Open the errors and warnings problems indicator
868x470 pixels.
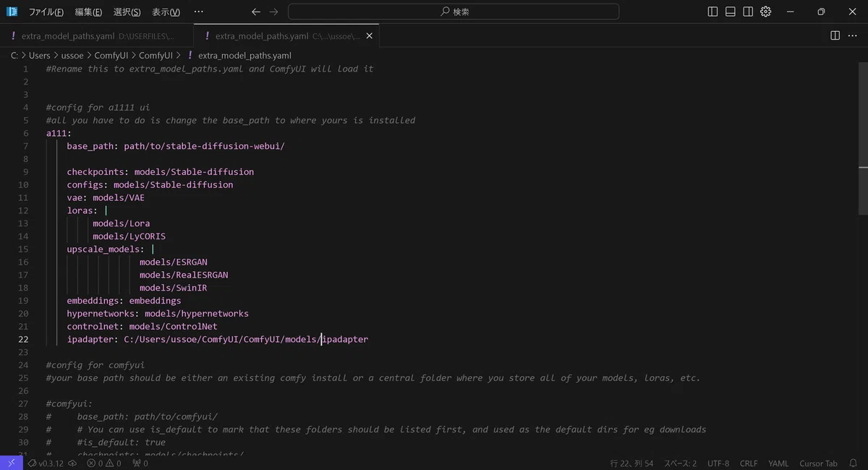pos(104,463)
